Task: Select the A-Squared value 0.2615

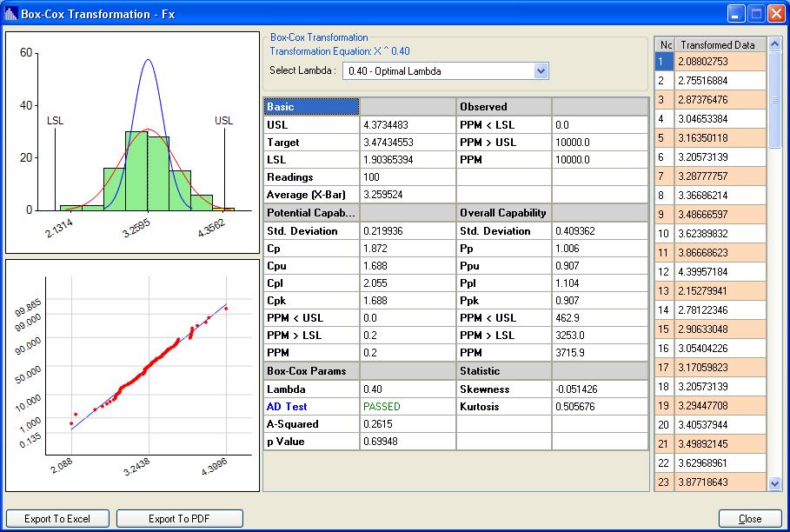Action: click(408, 424)
